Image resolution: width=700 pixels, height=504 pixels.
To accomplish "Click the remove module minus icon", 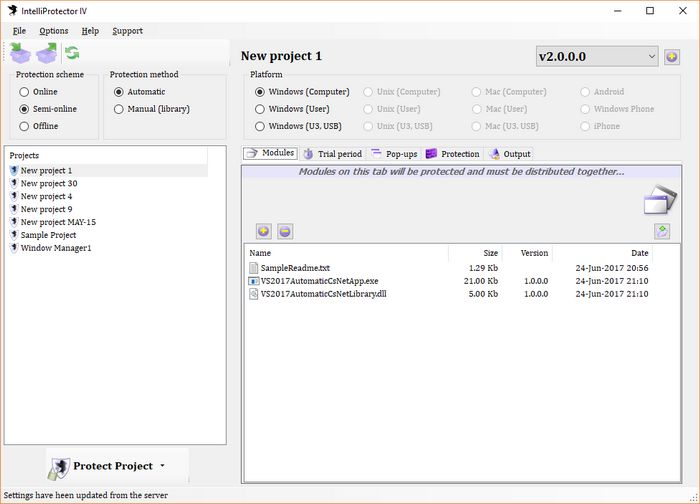I will 285,231.
